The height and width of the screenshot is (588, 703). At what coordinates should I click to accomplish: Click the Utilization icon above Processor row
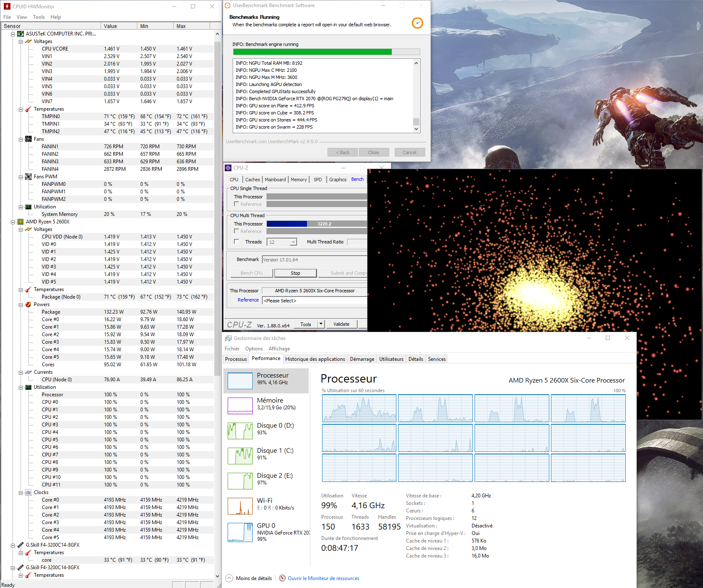coord(28,387)
